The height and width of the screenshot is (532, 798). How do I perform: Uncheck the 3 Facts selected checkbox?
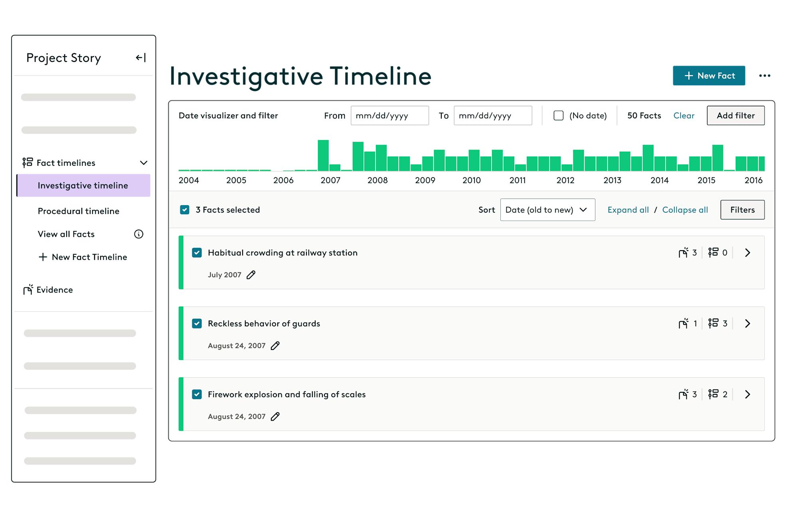click(x=185, y=210)
